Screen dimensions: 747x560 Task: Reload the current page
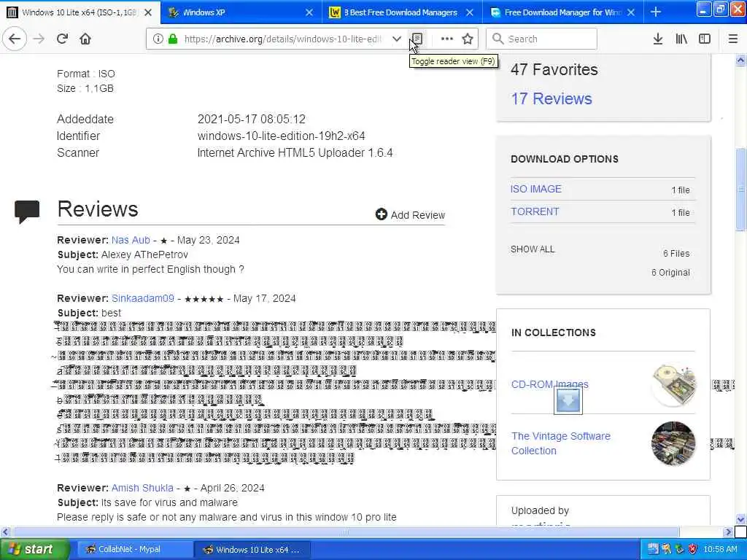[62, 39]
